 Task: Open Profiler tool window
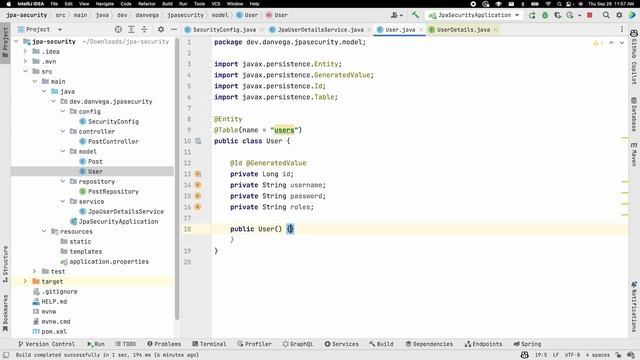coord(254,344)
